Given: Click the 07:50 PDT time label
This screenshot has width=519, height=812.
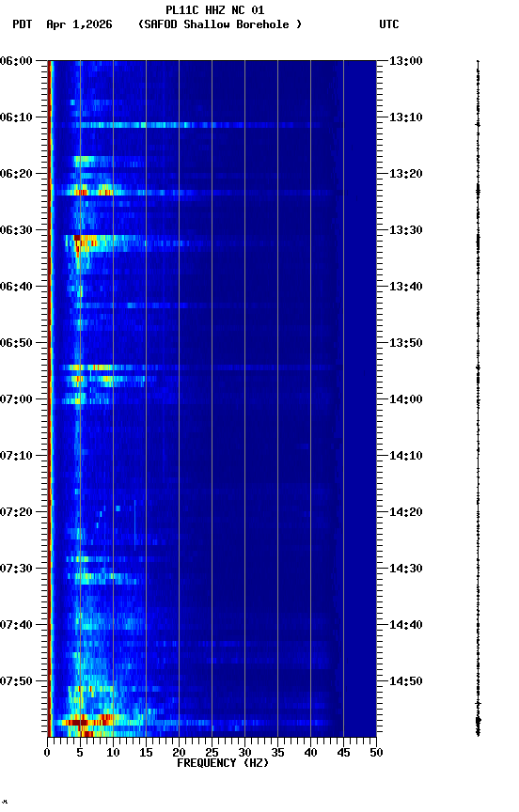Looking at the screenshot, I should (x=16, y=681).
